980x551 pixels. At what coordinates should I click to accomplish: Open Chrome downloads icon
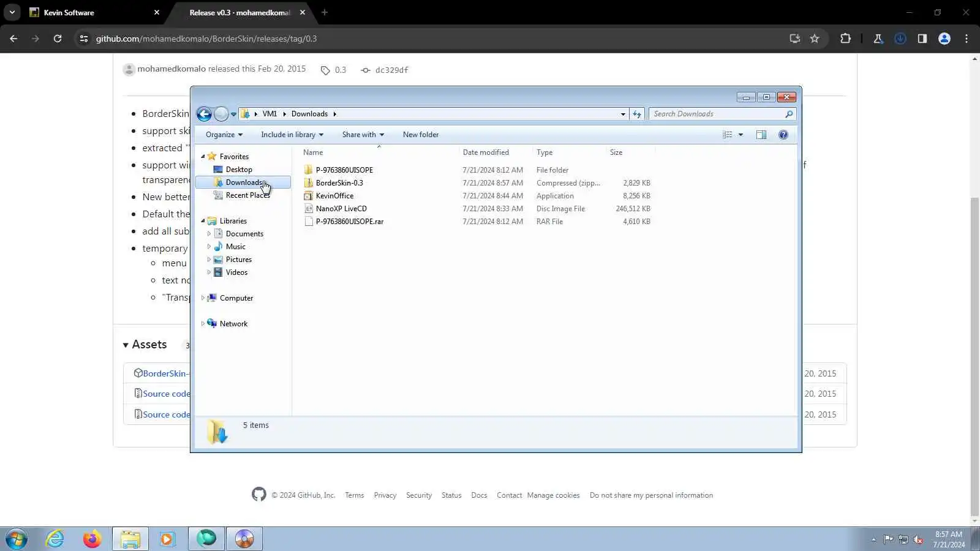click(x=900, y=39)
